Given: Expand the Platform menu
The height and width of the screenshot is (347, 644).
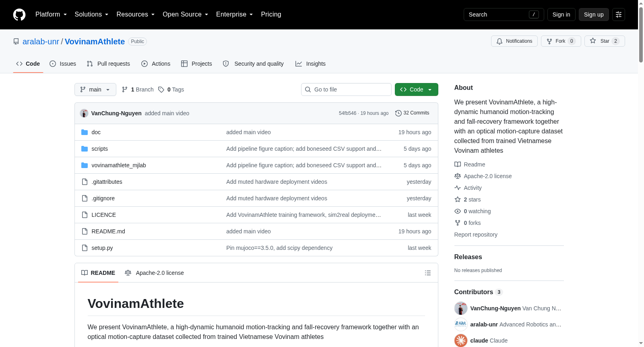Looking at the screenshot, I should (51, 15).
